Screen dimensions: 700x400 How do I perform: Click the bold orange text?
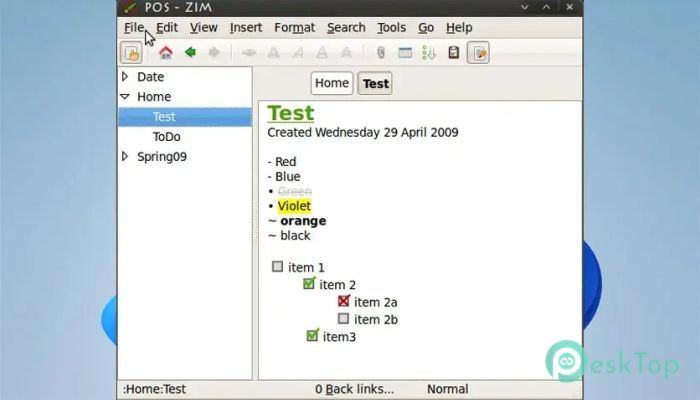click(303, 221)
